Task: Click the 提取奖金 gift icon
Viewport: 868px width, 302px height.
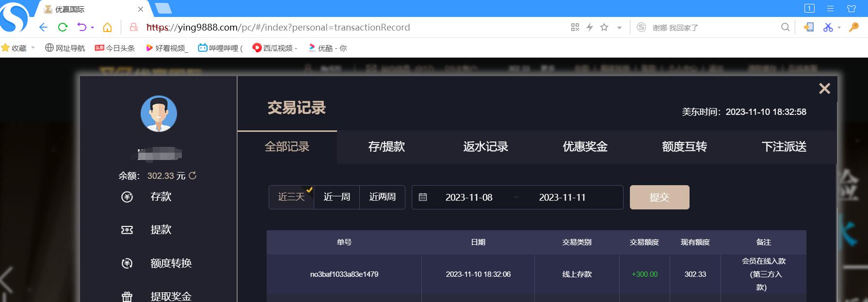Action: point(127,296)
